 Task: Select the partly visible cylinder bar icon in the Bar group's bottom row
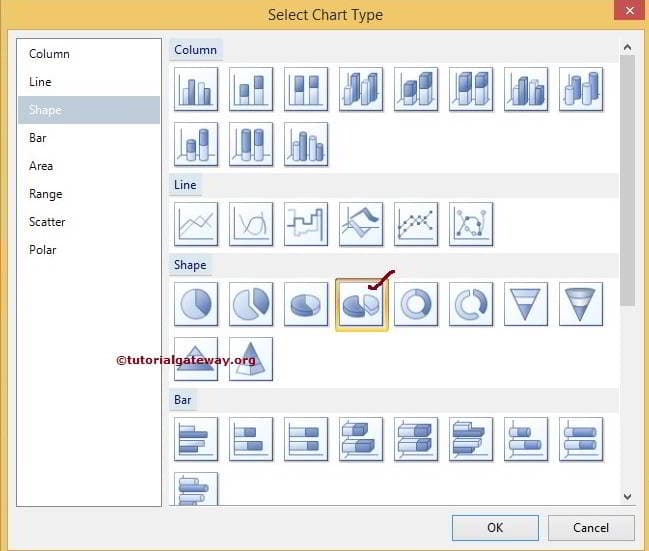[x=196, y=489]
